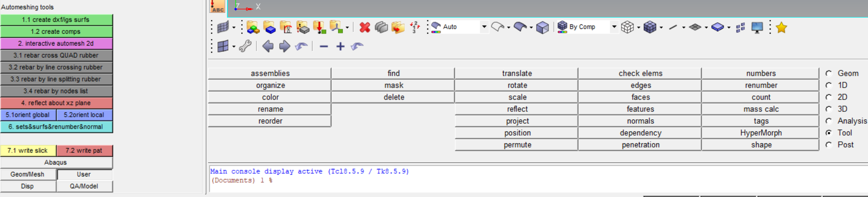
Task: Open the 'HyperMorph' panel
Action: click(761, 133)
